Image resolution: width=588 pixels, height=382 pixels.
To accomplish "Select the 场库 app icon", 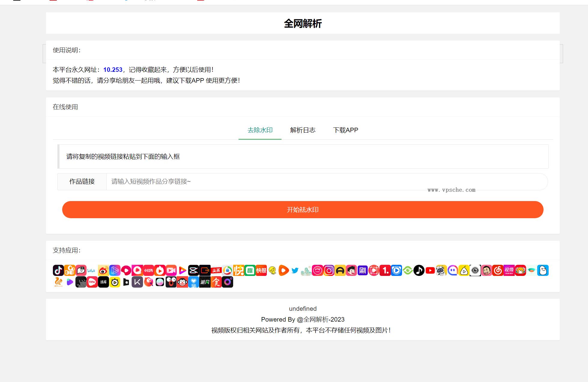I will (x=103, y=282).
